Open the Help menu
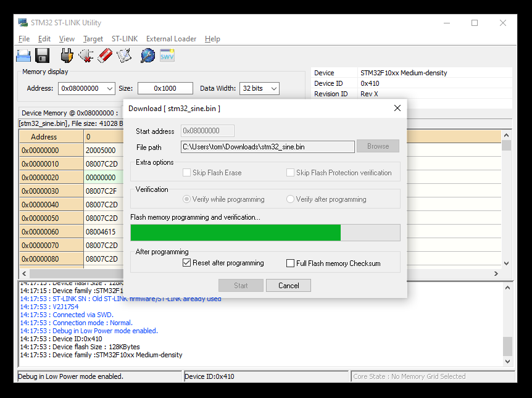The width and height of the screenshot is (532, 398). 212,39
